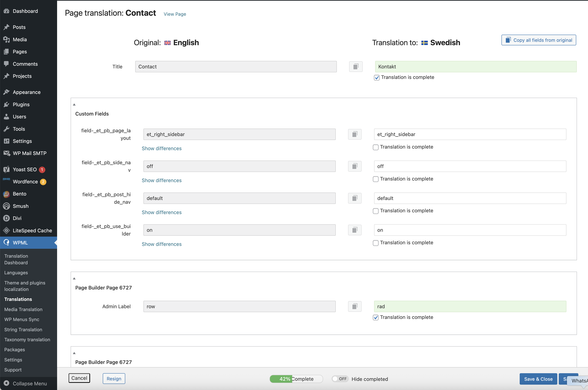The width and height of the screenshot is (588, 390).
Task: Click Copy all fields from original button
Action: [539, 40]
